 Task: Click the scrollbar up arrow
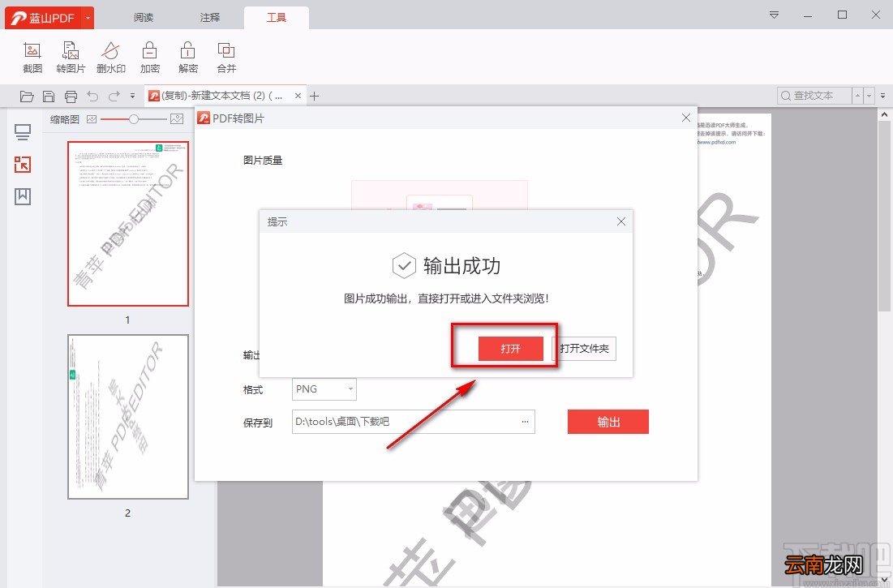[x=884, y=114]
